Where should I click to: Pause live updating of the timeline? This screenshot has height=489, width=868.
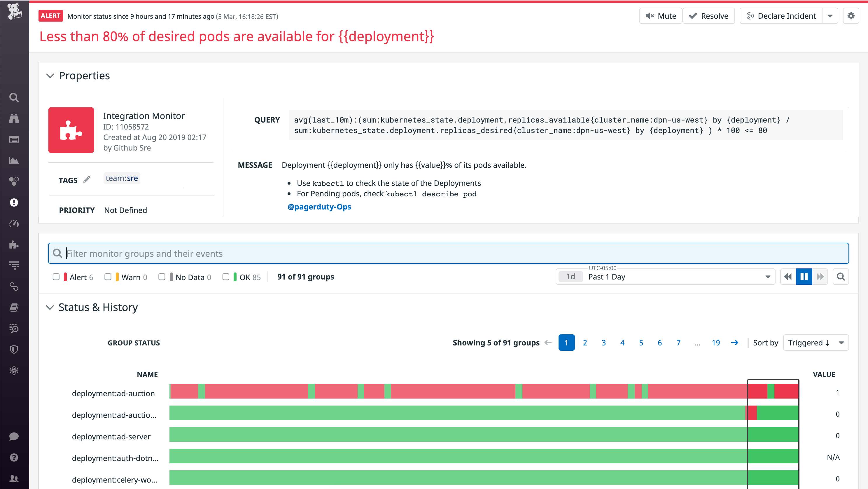804,276
